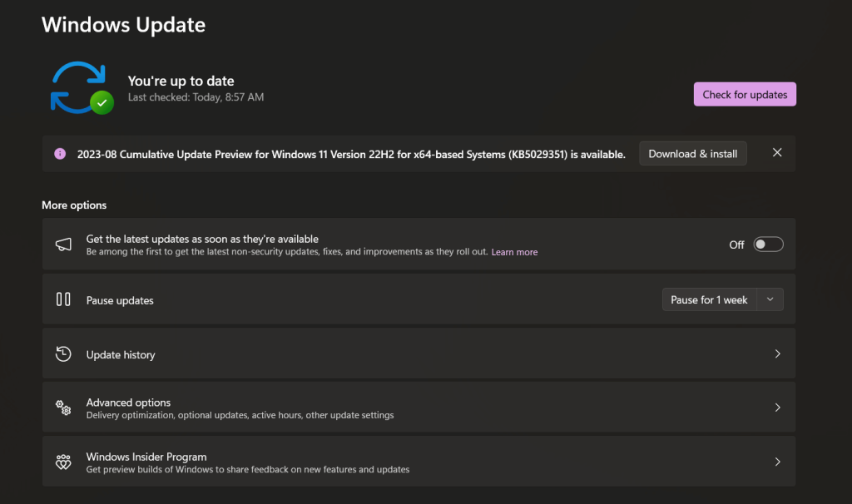
Task: Open Windows Insider Program chevron
Action: pos(777,462)
